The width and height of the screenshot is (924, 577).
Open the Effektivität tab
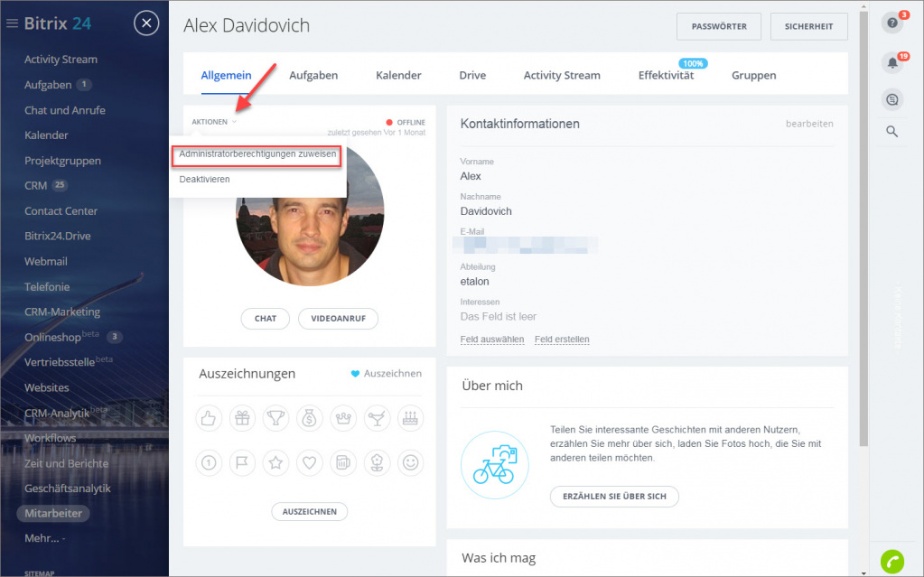666,76
